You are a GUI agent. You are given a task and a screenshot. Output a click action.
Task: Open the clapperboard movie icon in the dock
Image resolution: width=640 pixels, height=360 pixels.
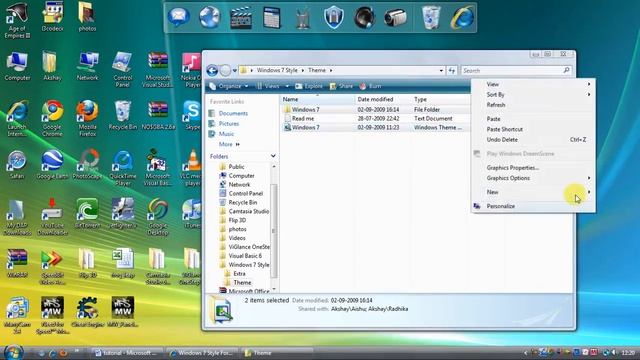[x=241, y=18]
